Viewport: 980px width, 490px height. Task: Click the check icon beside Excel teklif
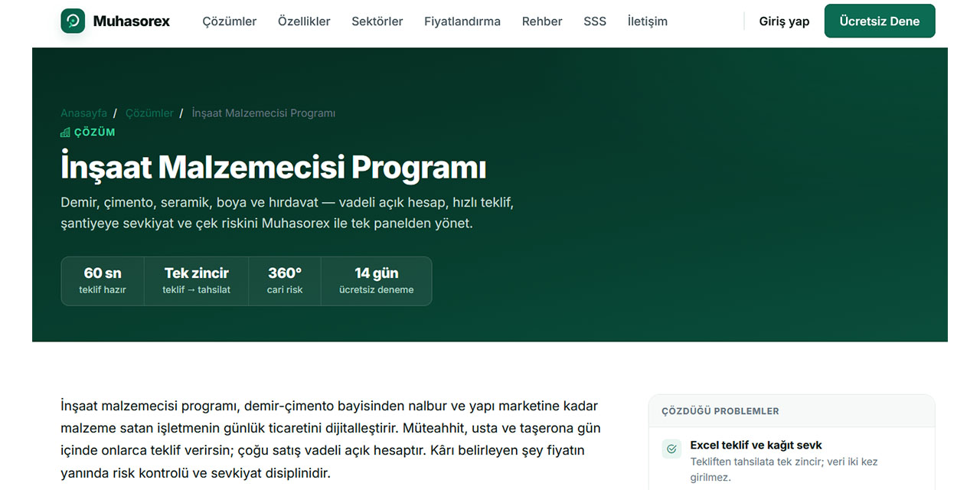pos(671,449)
